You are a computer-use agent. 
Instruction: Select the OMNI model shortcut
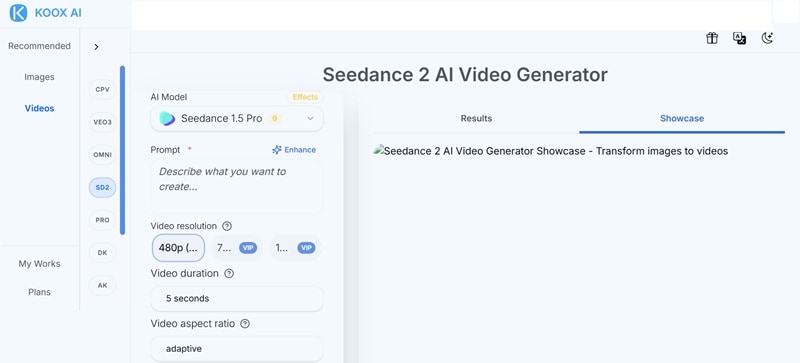pyautogui.click(x=103, y=155)
